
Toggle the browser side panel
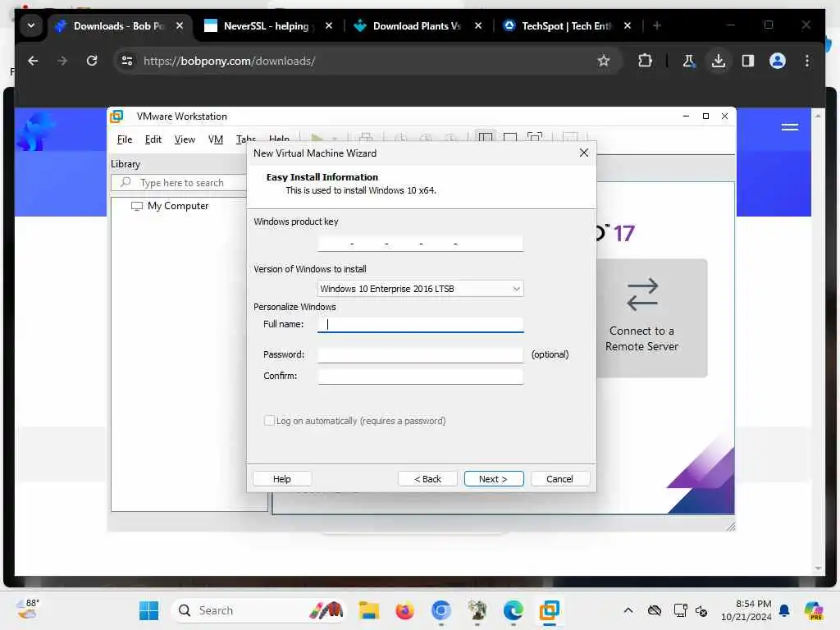748,61
